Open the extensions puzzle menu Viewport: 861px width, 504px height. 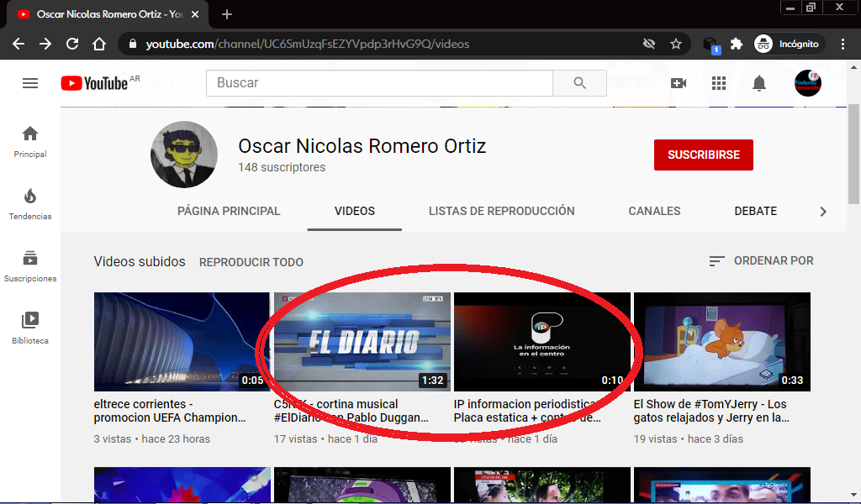[737, 44]
